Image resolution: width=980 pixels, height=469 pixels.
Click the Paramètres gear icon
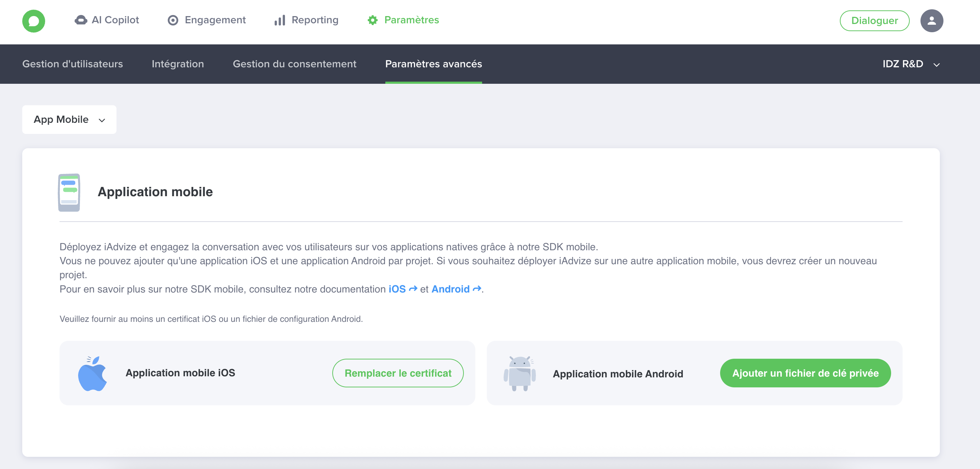pos(372,20)
